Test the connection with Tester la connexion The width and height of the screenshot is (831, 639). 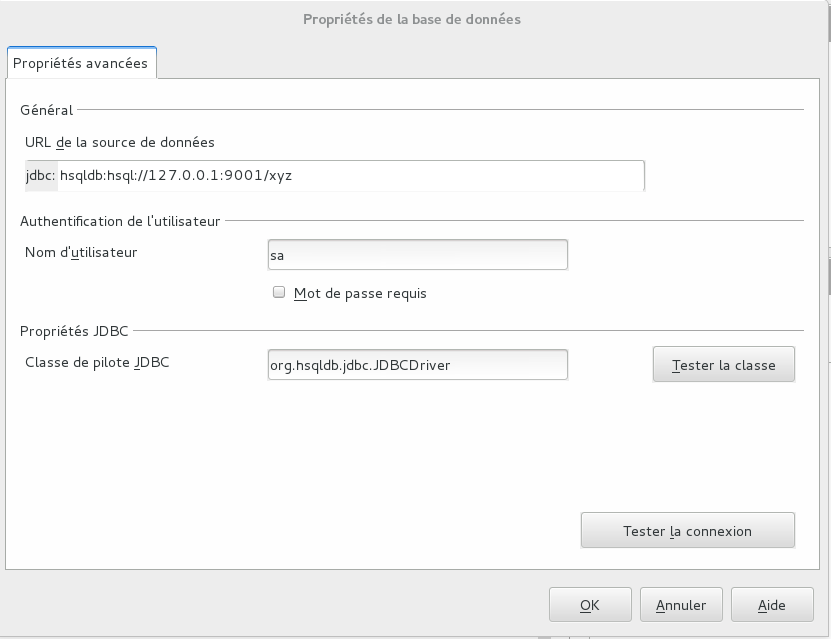pyautogui.click(x=687, y=530)
